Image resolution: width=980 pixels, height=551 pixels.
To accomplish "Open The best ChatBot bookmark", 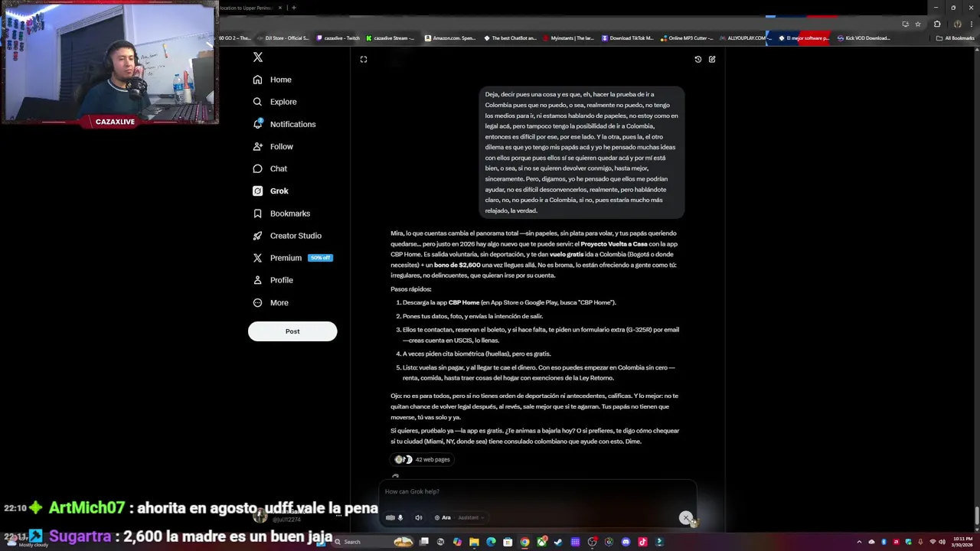I will (x=510, y=37).
